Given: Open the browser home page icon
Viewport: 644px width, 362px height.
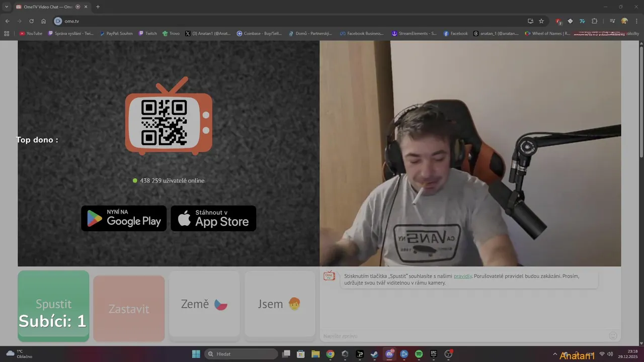Looking at the screenshot, I should click(x=44, y=21).
